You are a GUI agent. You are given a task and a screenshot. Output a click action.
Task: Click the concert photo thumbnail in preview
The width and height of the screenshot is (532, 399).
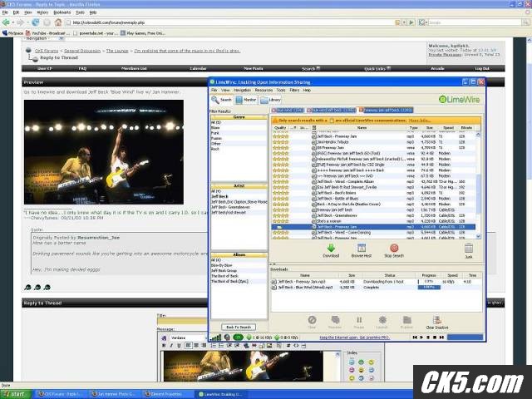click(x=104, y=152)
